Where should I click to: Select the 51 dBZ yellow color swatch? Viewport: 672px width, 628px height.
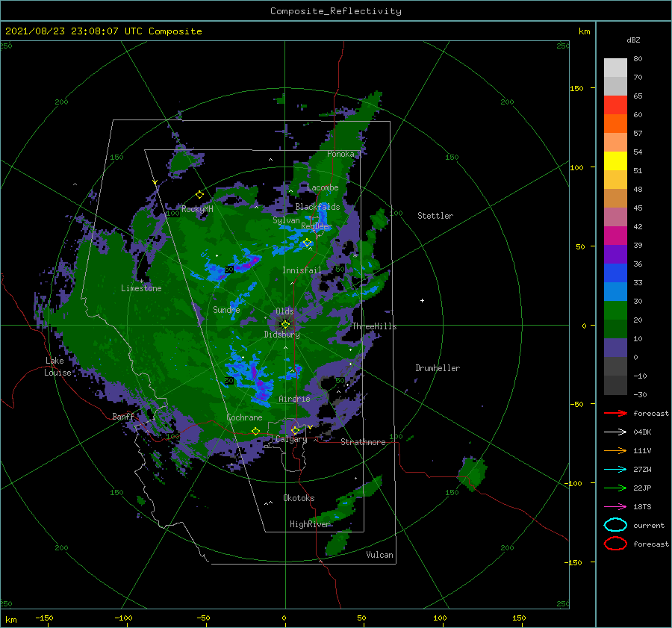click(615, 161)
